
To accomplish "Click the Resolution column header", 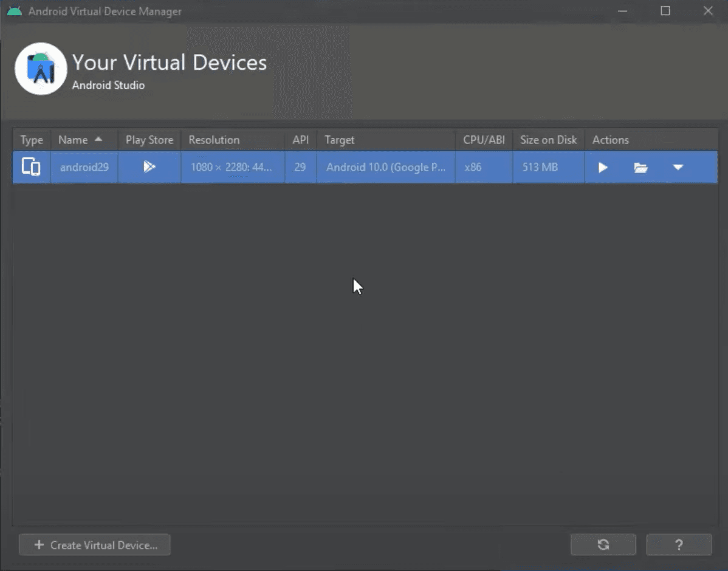I will coord(214,140).
